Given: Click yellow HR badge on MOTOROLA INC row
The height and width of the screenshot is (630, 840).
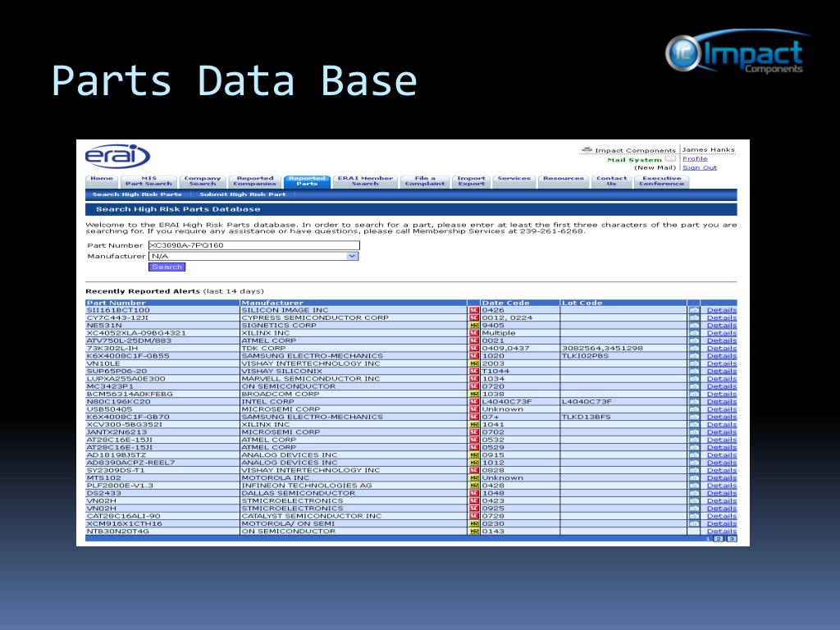Looking at the screenshot, I should (x=473, y=478).
